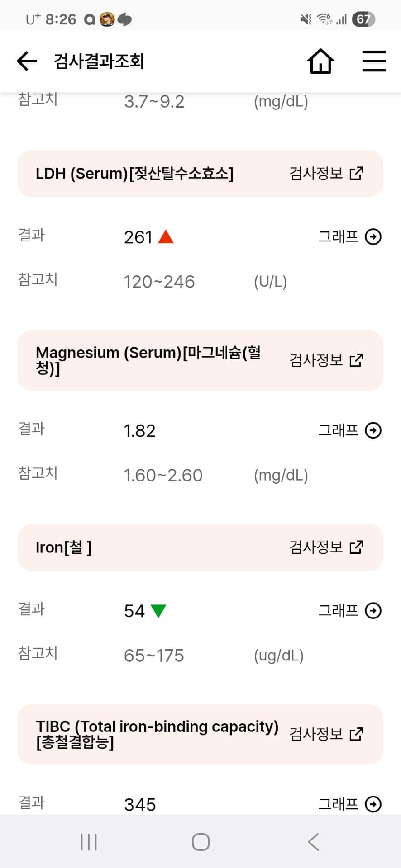This screenshot has width=401, height=868.
Task: Open Magnesium test info external link icon
Action: [x=357, y=360]
